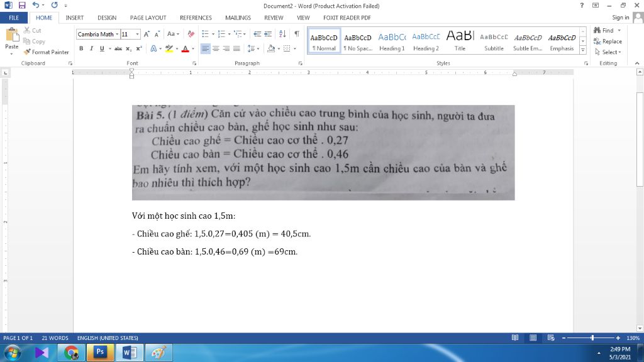
Task: Align text to the left
Action: 205,48
